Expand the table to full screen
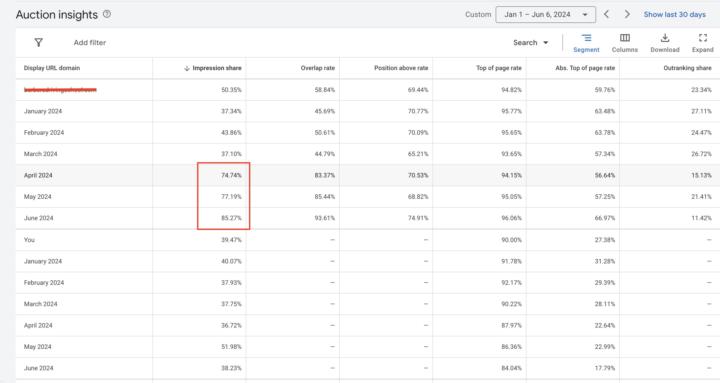The width and height of the screenshot is (720, 383). pos(703,43)
